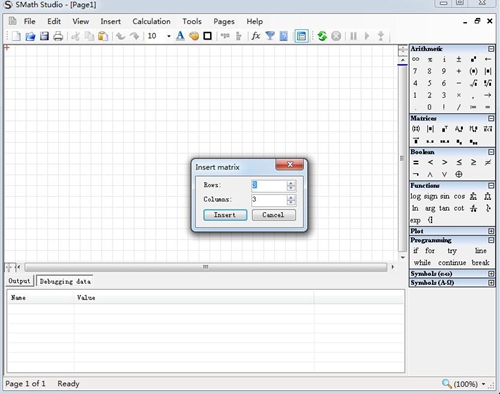The width and height of the screenshot is (500, 394).
Task: Insert the continue programming statement
Action: 452,263
